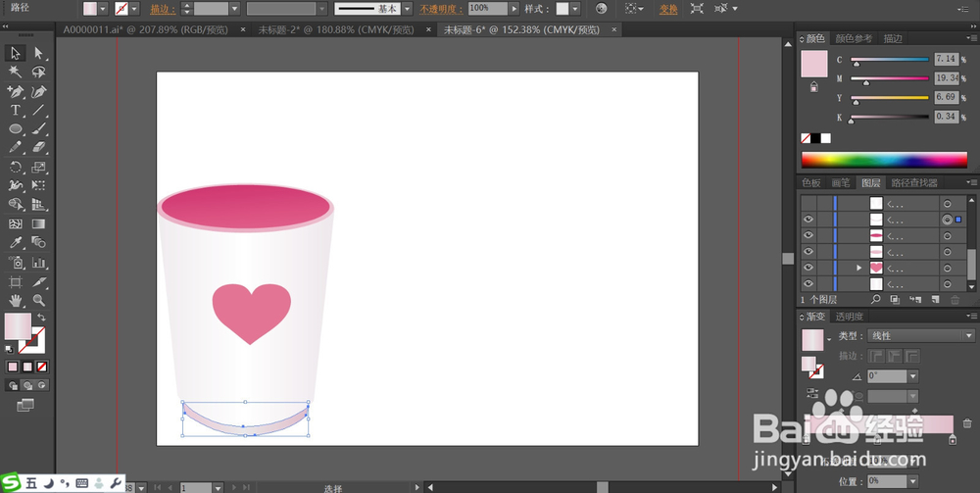Choose the Ellipse shape tool
This screenshot has width=980, height=493.
click(x=16, y=128)
